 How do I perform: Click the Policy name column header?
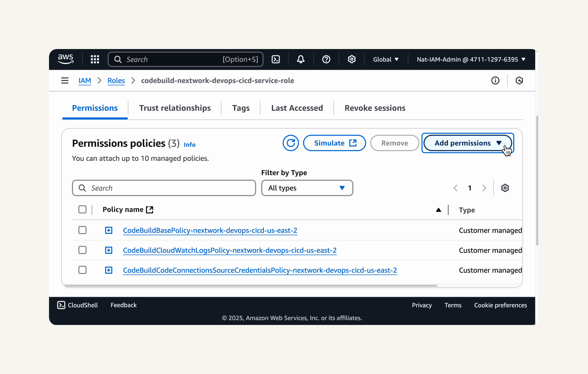click(123, 209)
